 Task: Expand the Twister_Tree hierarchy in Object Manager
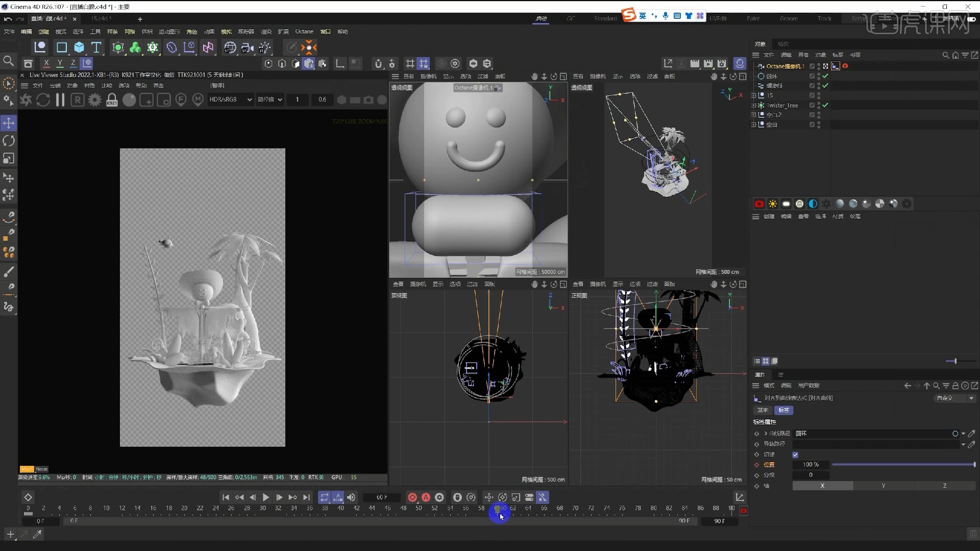pyautogui.click(x=753, y=105)
